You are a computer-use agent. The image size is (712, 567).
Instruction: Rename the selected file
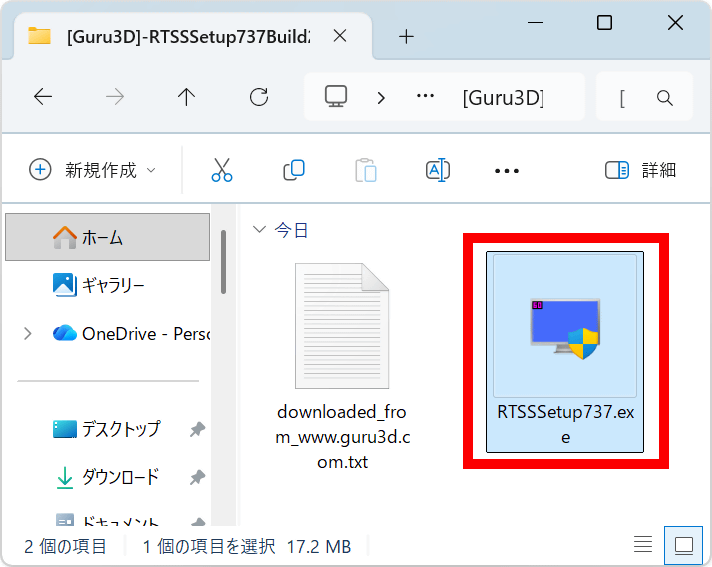pyautogui.click(x=438, y=170)
